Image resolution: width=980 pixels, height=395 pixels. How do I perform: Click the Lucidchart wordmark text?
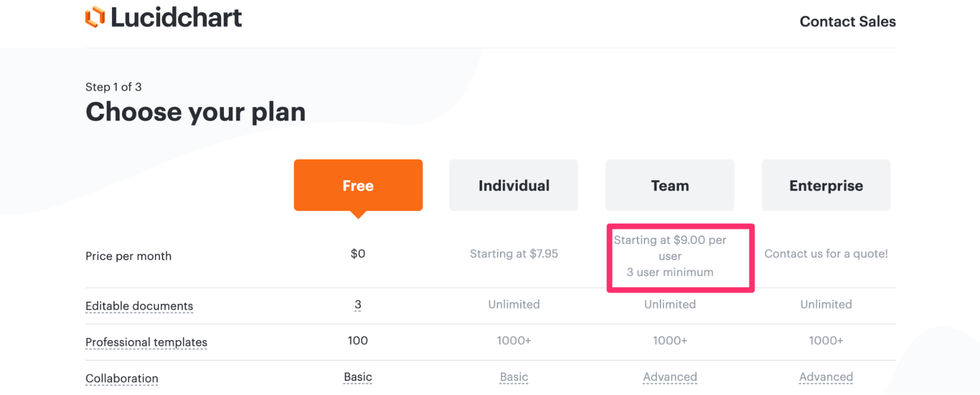176,18
